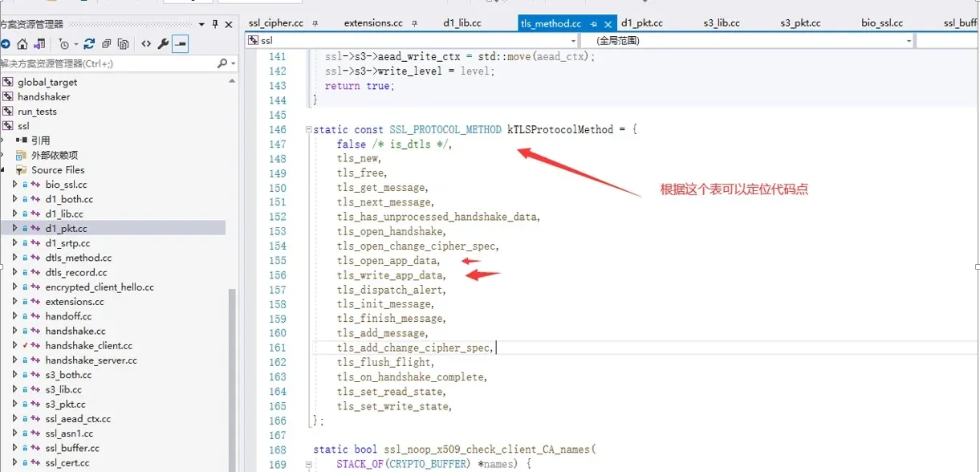
Task: Click the file icon beside ssl_buffer.cc in tree
Action: [35, 448]
